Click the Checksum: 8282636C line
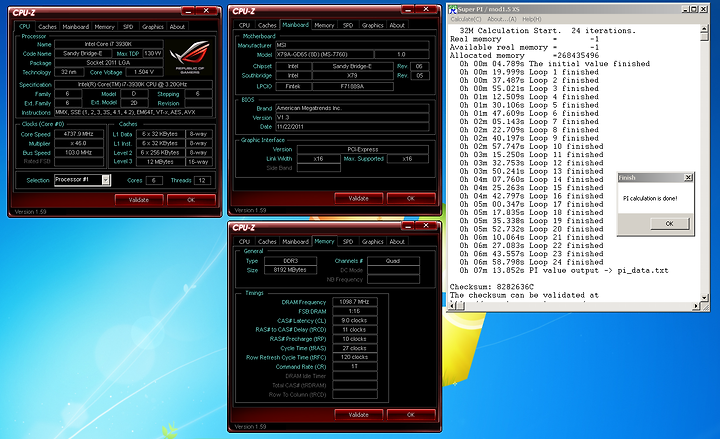Screen dimensions: 720x439 492,287
